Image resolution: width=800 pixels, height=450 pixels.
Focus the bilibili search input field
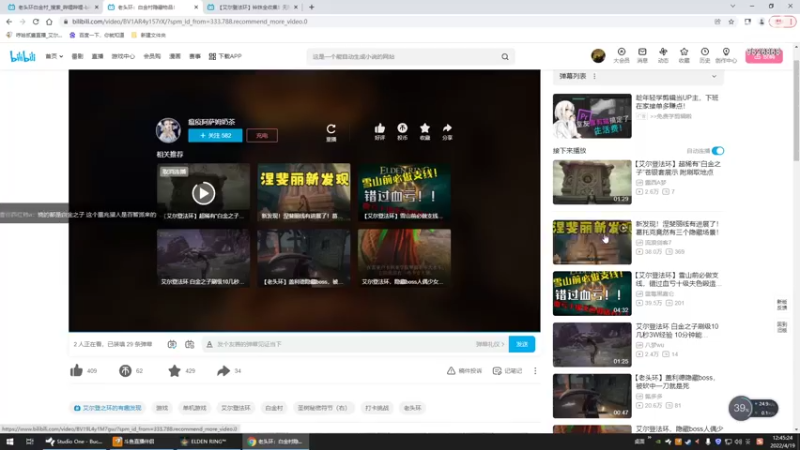(x=403, y=57)
